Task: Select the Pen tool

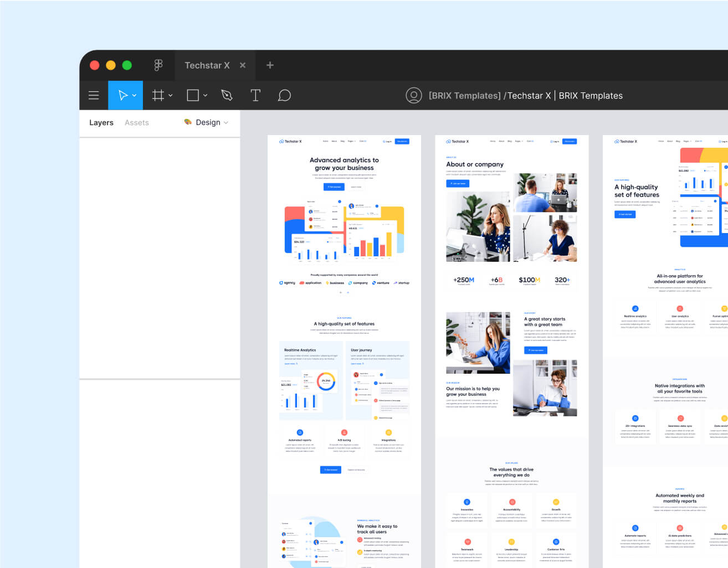Action: (226, 95)
